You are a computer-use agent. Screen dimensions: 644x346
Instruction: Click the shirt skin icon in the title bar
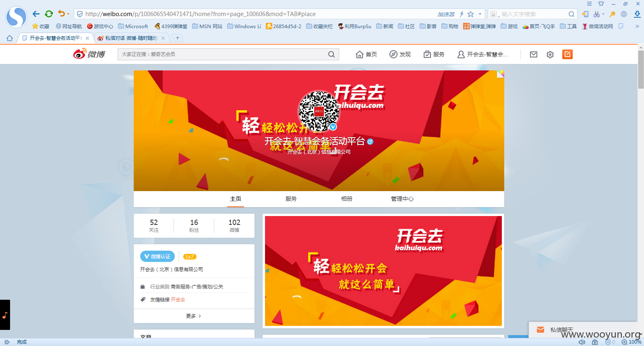point(601,4)
